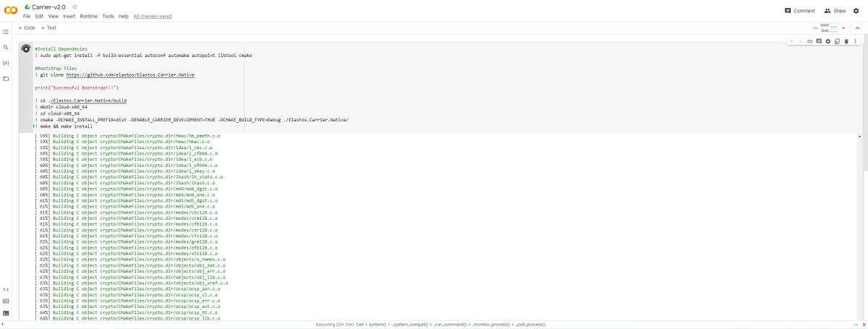Mirror cell in tab icon
868x329 pixels.
click(837, 41)
